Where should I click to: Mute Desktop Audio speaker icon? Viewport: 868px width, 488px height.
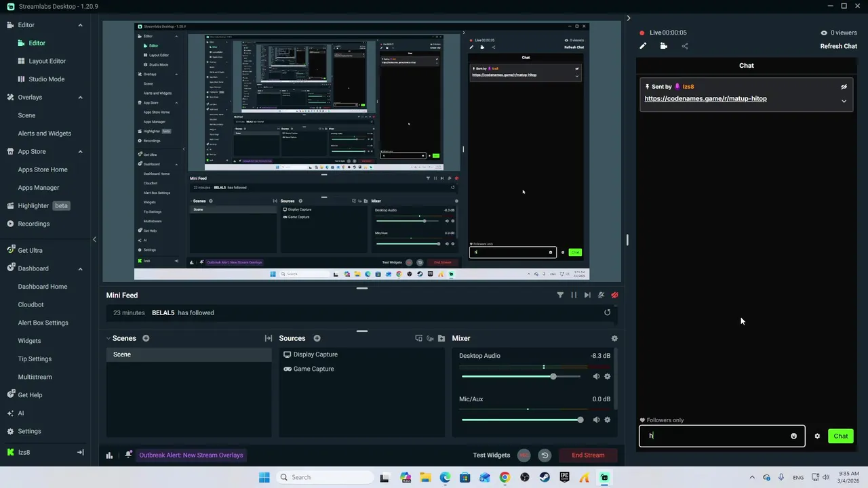click(596, 376)
